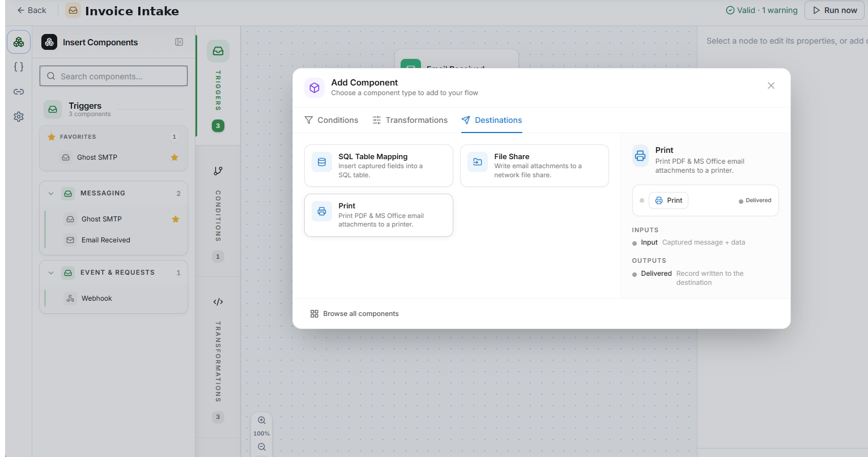Zoom out on the canvas

coord(262,447)
